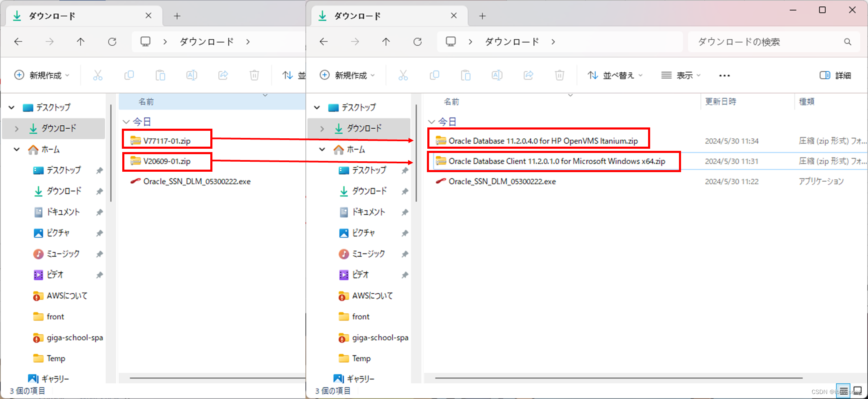
Task: Close the ダウンロード tab in right window
Action: coord(454,15)
